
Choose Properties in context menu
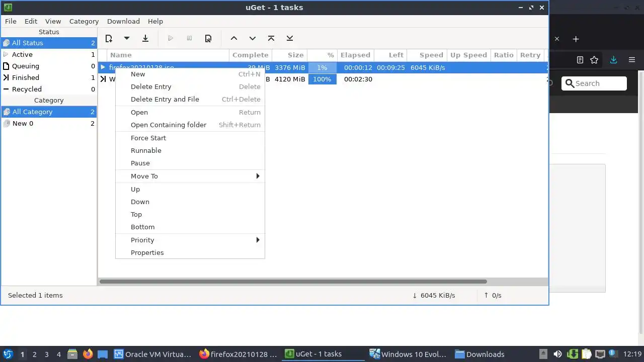click(190, 252)
